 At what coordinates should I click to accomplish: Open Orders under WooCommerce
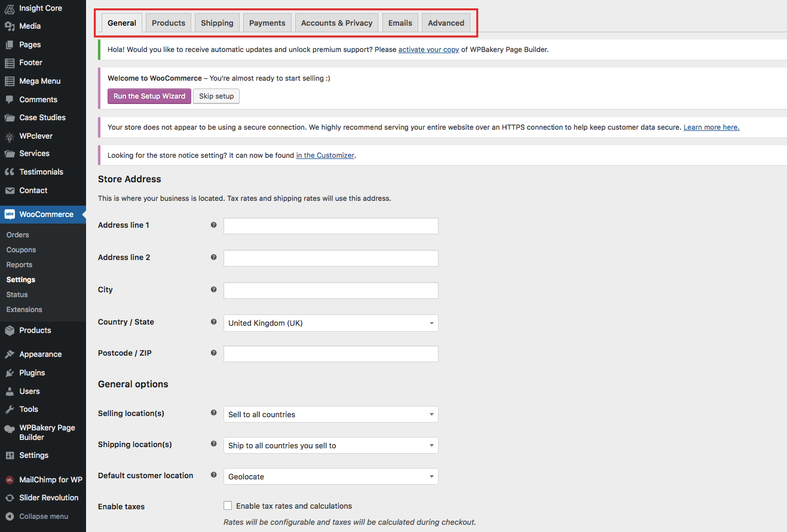click(x=18, y=235)
